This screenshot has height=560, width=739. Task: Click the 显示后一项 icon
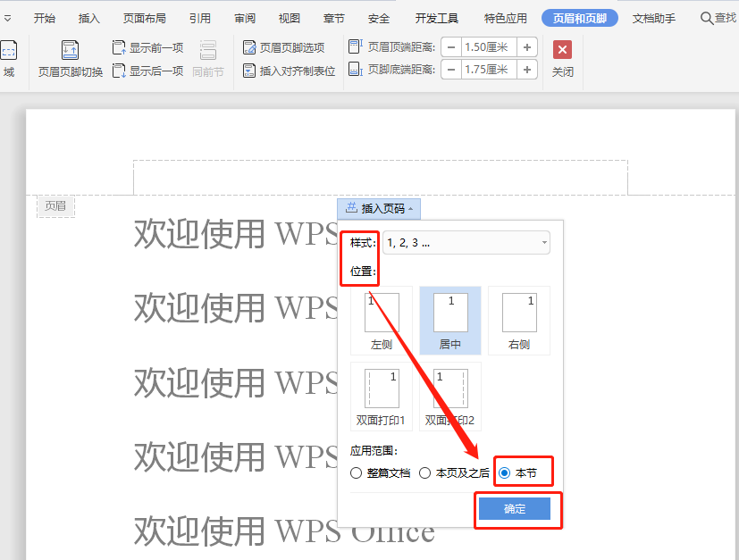click(x=119, y=71)
